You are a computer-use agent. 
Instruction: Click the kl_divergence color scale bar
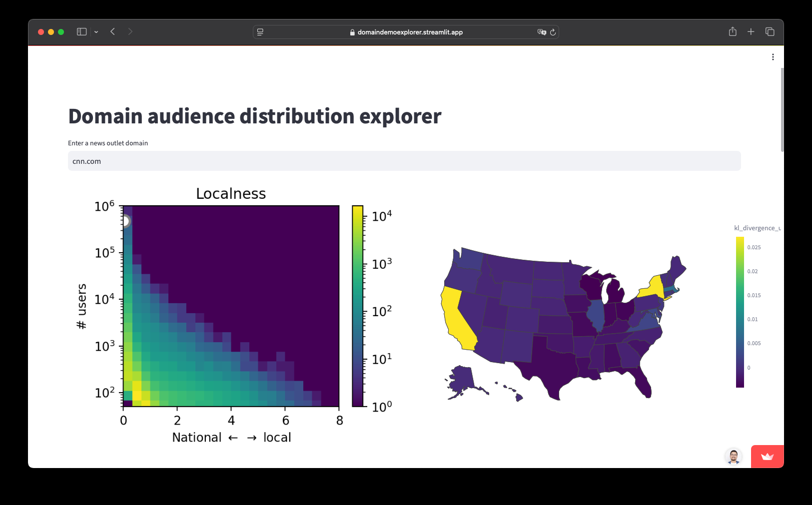(740, 312)
